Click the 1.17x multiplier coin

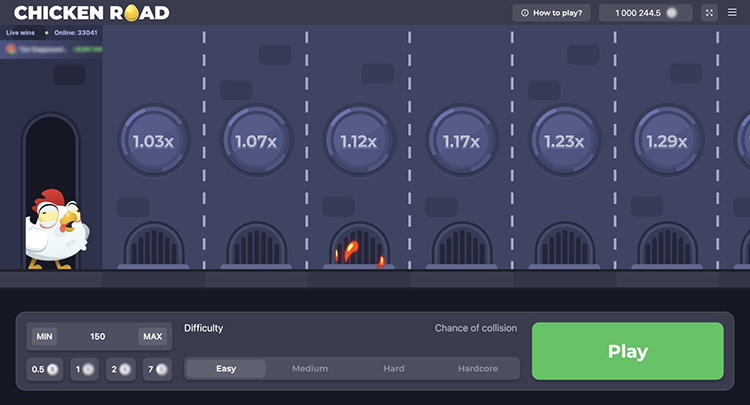click(x=461, y=142)
